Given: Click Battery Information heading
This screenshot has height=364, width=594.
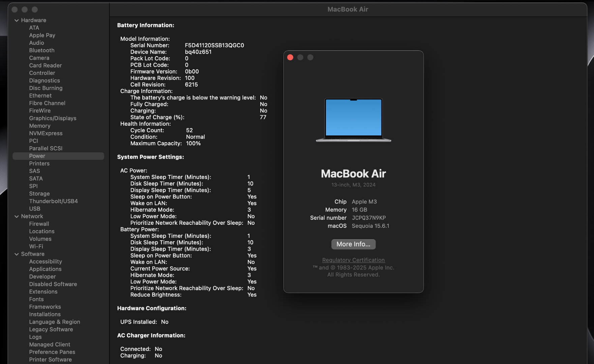Looking at the screenshot, I should coord(146,25).
